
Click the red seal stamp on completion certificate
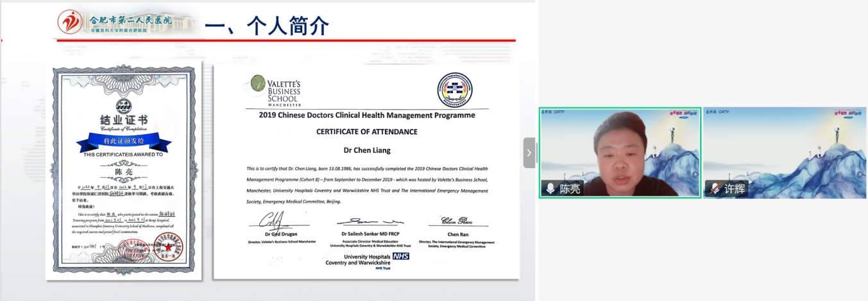(x=169, y=248)
